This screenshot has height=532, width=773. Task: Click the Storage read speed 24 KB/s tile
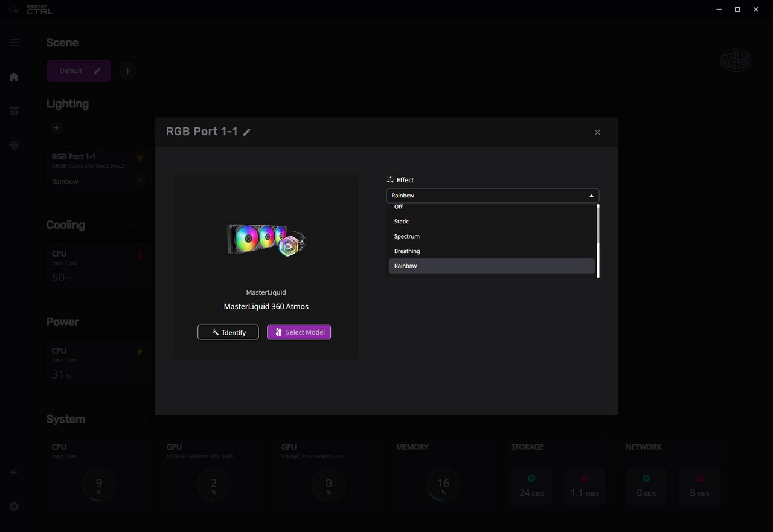[531, 487]
